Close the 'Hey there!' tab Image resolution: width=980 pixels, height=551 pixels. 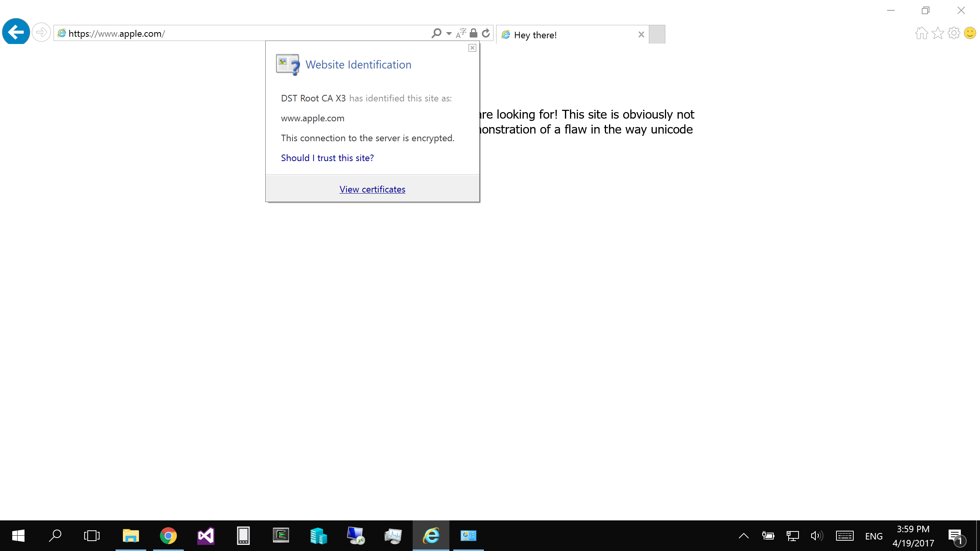641,34
